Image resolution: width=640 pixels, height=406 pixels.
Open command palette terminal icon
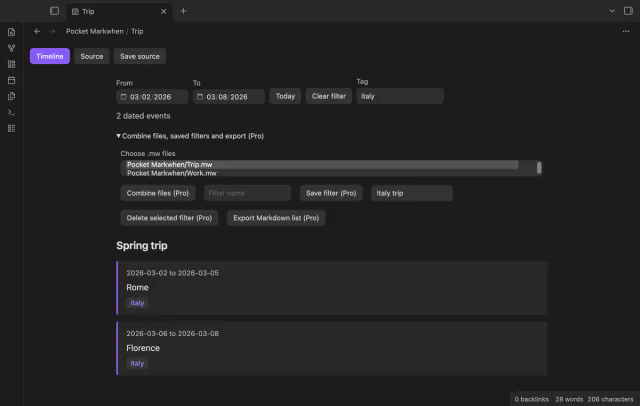click(x=11, y=112)
